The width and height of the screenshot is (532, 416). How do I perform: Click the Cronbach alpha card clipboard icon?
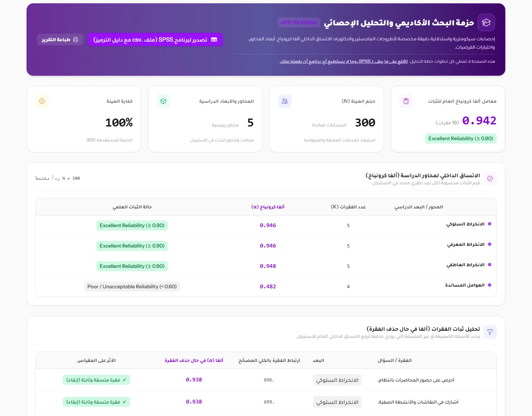tap(406, 101)
